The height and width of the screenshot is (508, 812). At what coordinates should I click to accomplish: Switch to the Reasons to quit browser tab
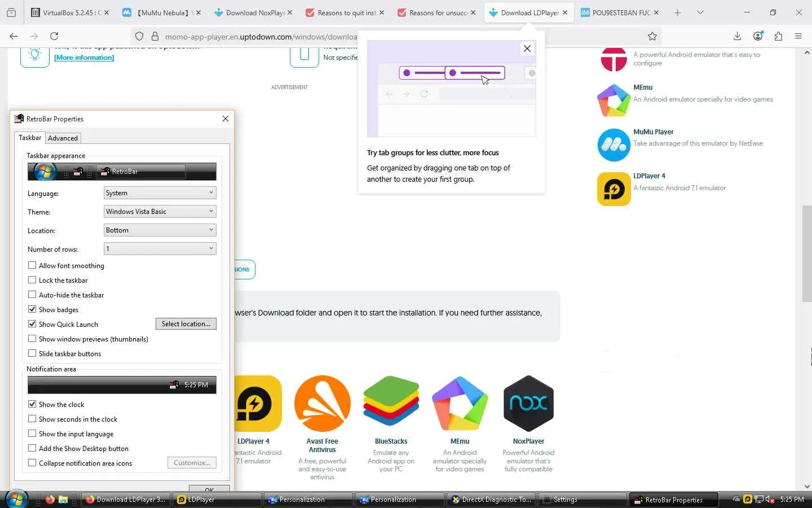pyautogui.click(x=345, y=12)
